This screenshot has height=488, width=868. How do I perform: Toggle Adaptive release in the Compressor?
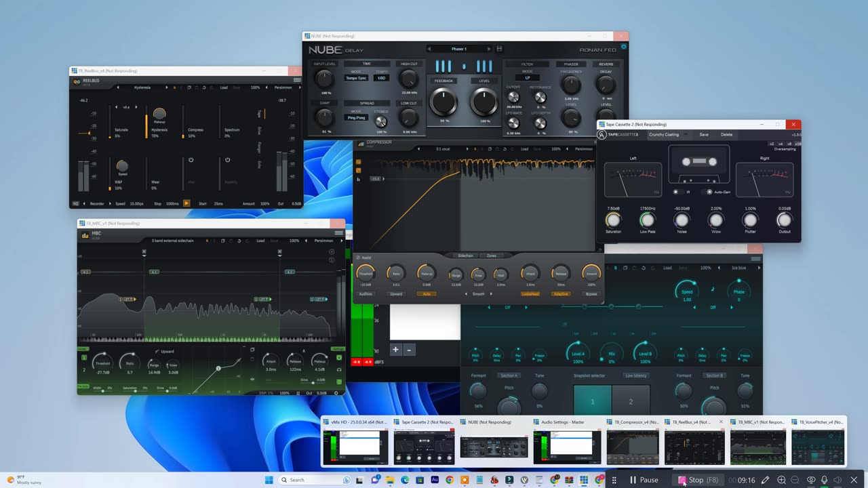[x=561, y=294]
